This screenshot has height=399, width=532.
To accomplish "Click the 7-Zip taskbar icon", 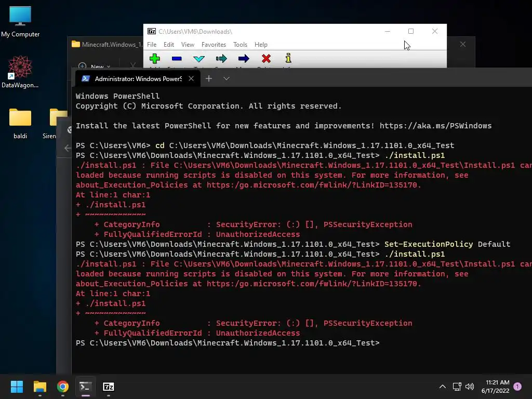I will click(108, 387).
